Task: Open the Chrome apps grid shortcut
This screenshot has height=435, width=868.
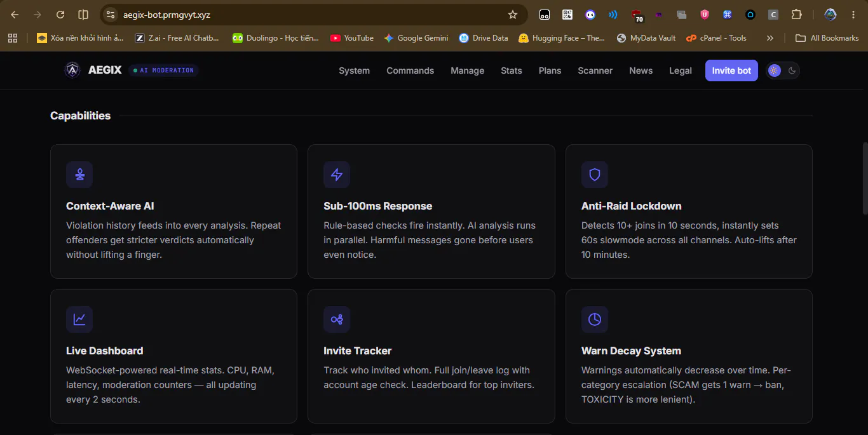Action: [13, 38]
